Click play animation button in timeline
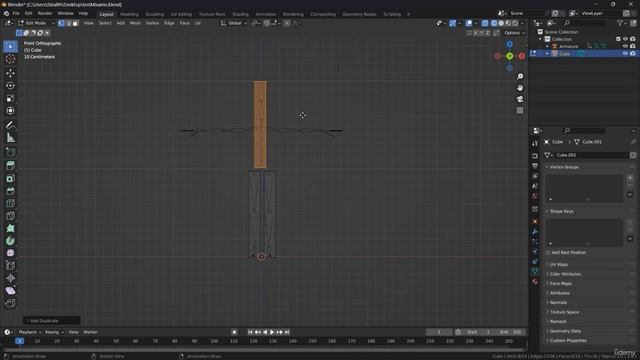640x360 pixels. coord(272,332)
